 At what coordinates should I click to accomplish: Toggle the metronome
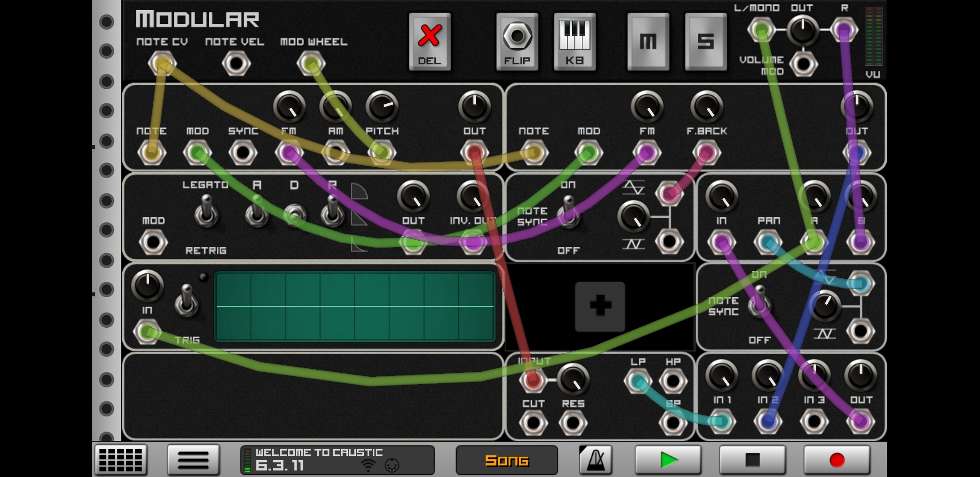596,460
